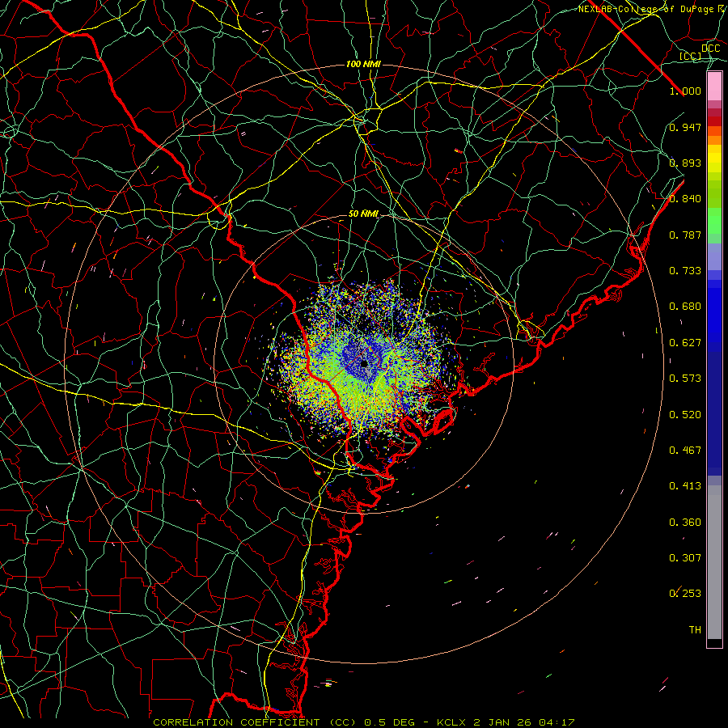Viewport: 728px width, 728px height.
Task: Click the lavender color bar segment
Action: [x=714, y=256]
